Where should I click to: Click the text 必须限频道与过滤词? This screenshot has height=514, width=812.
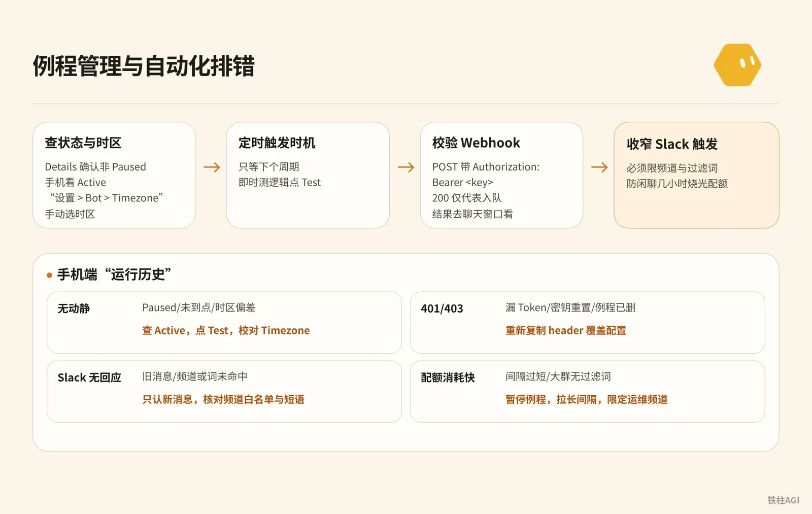[672, 168]
